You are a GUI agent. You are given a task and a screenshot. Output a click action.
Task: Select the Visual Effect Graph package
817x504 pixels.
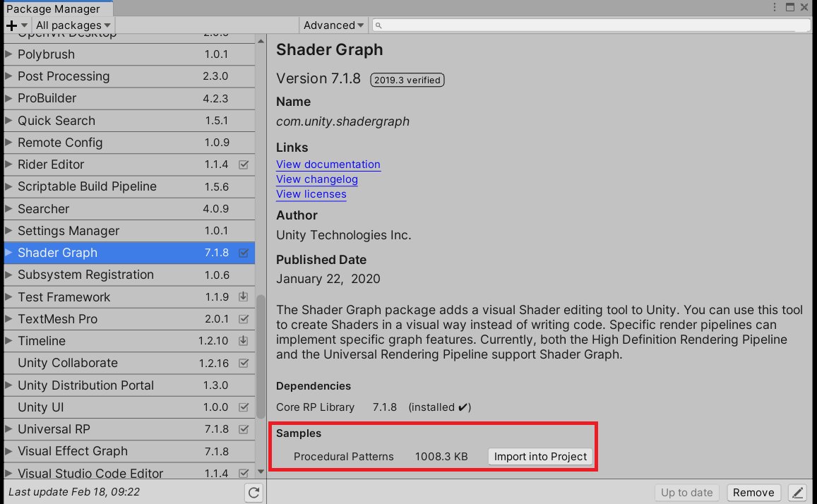[129, 451]
